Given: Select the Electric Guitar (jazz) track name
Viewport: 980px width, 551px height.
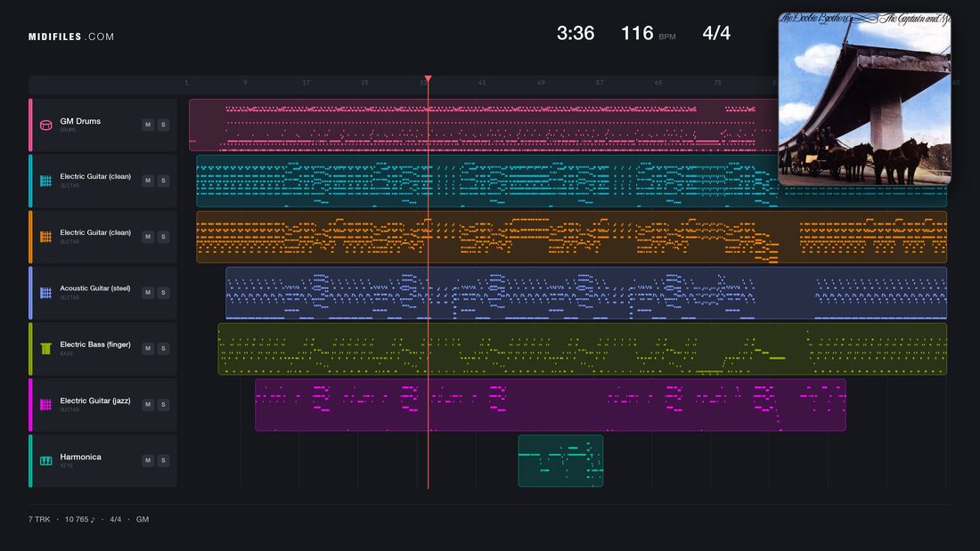Looking at the screenshot, I should pyautogui.click(x=95, y=401).
